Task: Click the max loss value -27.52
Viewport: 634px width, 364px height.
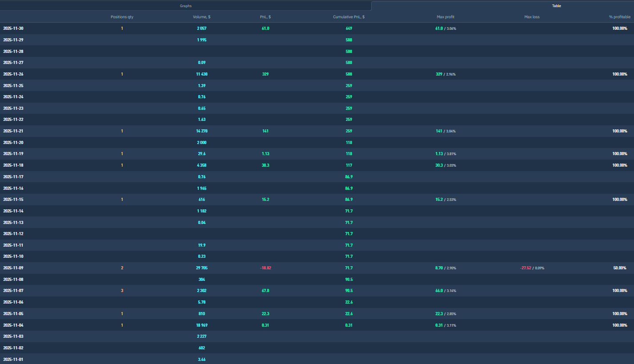Action: 525,268
